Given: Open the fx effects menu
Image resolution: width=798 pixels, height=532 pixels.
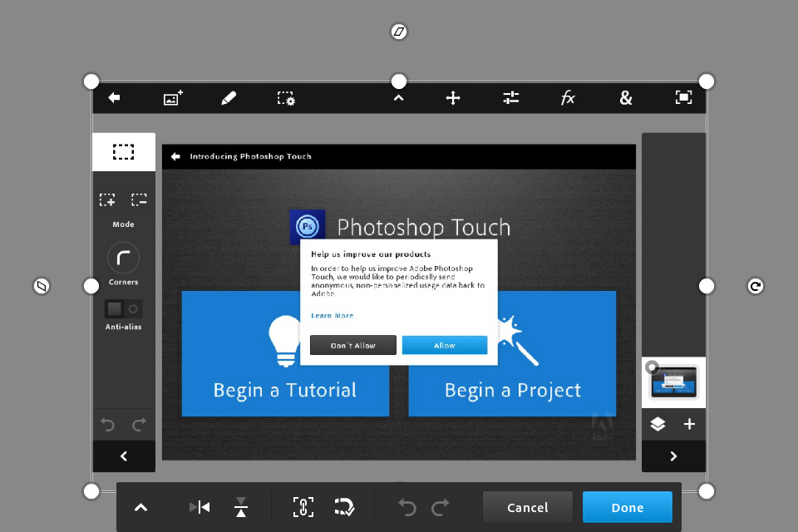Looking at the screenshot, I should coord(568,97).
